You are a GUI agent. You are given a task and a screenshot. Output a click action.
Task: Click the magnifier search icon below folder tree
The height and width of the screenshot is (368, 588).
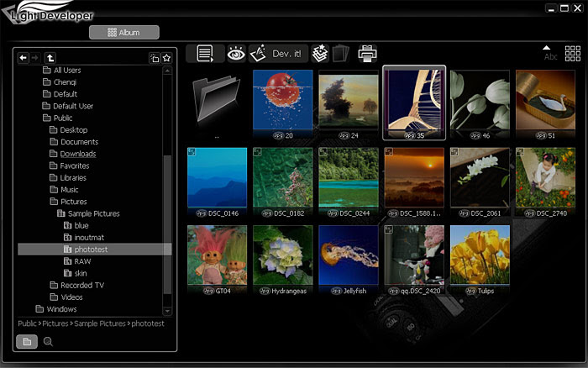click(48, 341)
